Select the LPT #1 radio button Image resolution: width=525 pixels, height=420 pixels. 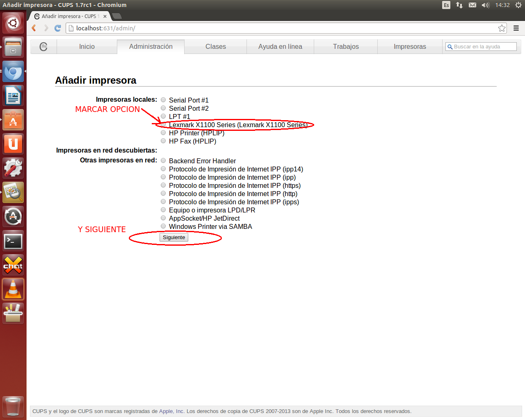tap(163, 116)
